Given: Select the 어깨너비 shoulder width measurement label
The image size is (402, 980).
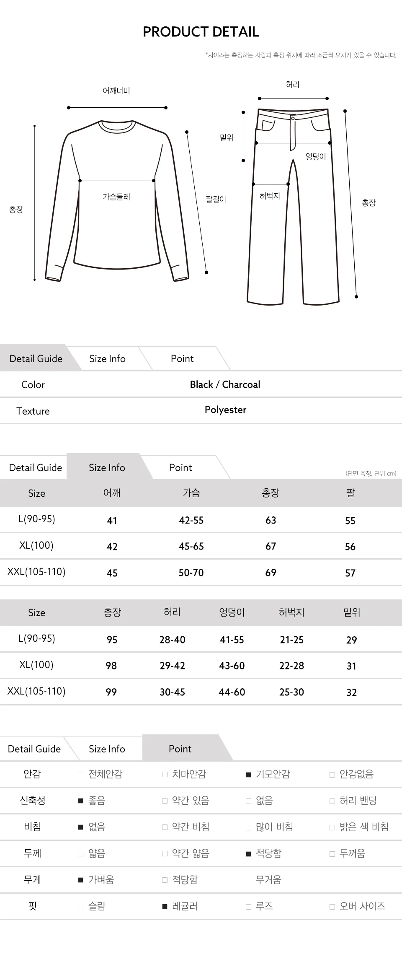Looking at the screenshot, I should pos(116,91).
